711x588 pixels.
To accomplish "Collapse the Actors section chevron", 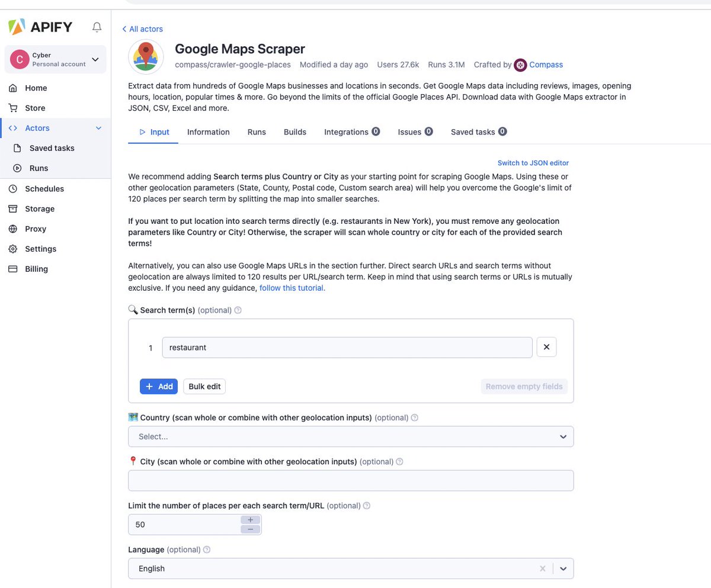I will [x=98, y=128].
